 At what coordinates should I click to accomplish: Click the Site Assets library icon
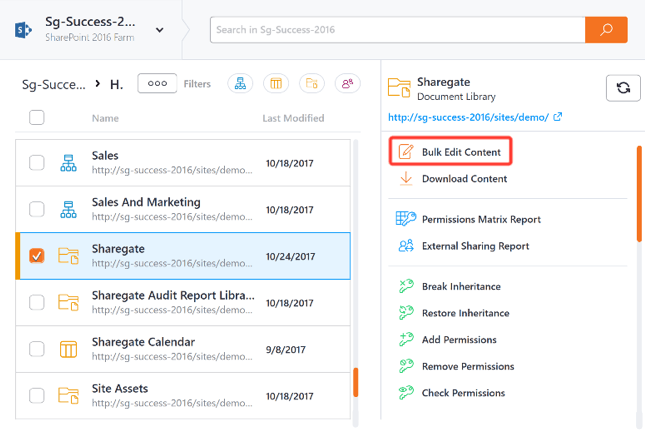click(68, 396)
